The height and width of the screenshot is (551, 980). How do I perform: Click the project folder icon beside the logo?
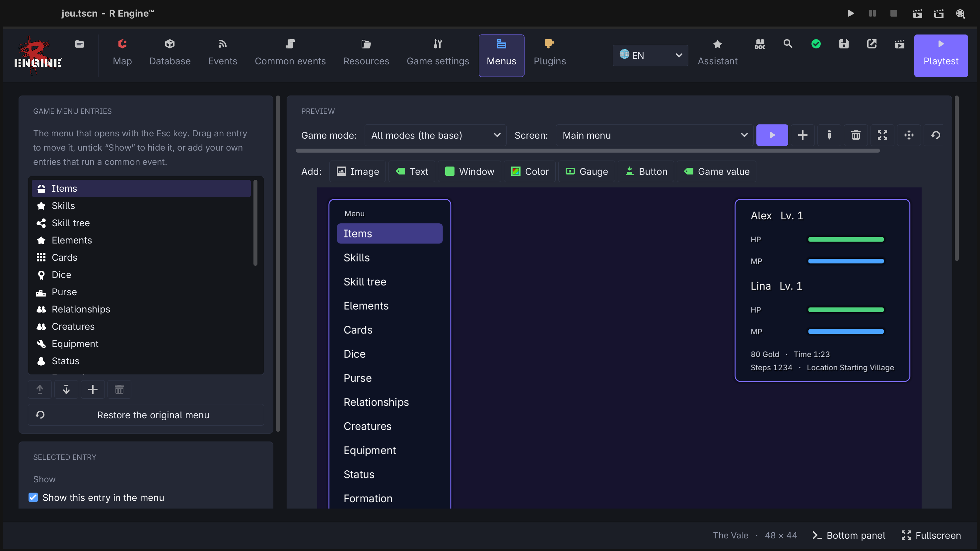[x=80, y=44]
